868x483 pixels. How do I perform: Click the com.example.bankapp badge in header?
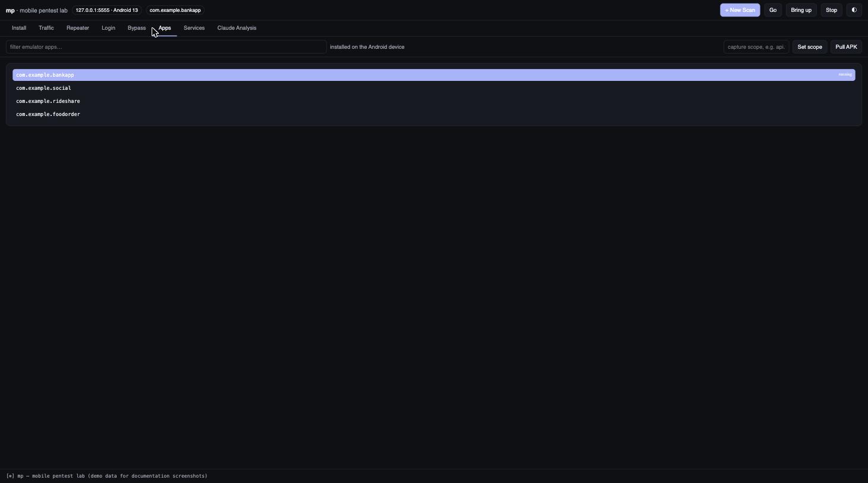[175, 10]
